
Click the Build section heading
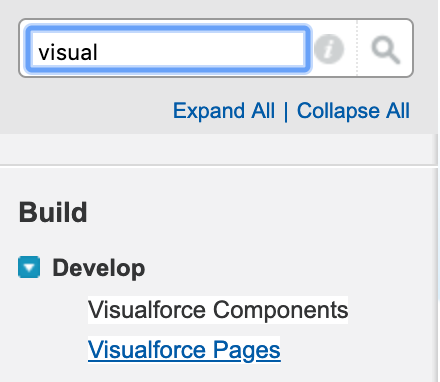coord(53,212)
